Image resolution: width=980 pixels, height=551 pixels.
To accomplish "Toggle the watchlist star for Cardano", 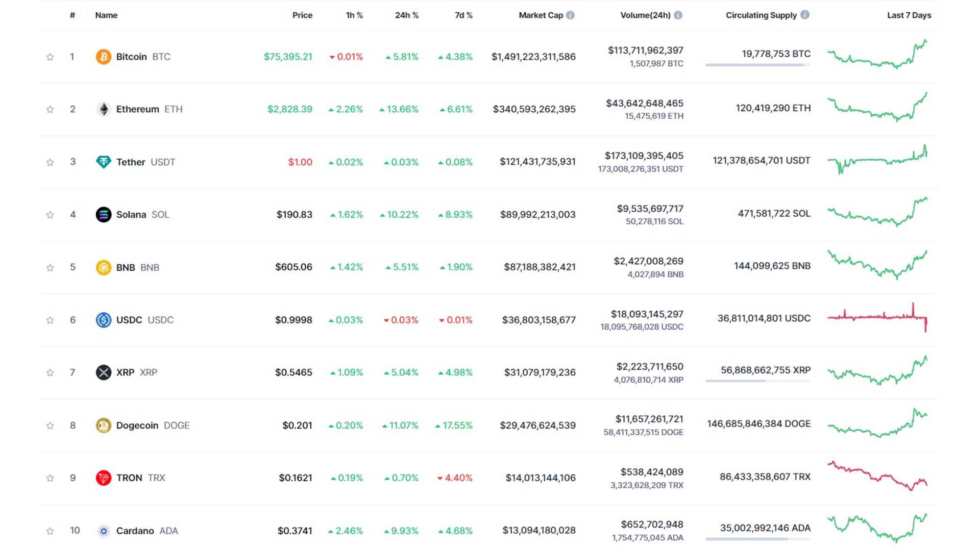I will [50, 531].
